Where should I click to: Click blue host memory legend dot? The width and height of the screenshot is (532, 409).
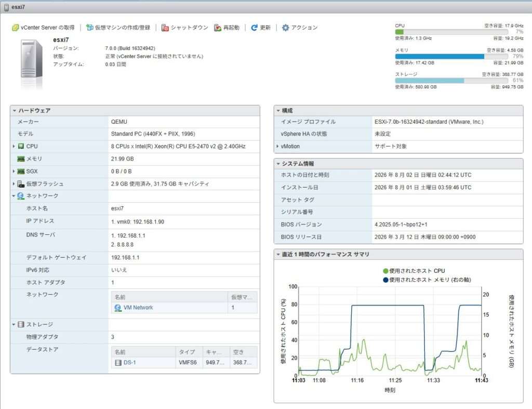(385, 280)
